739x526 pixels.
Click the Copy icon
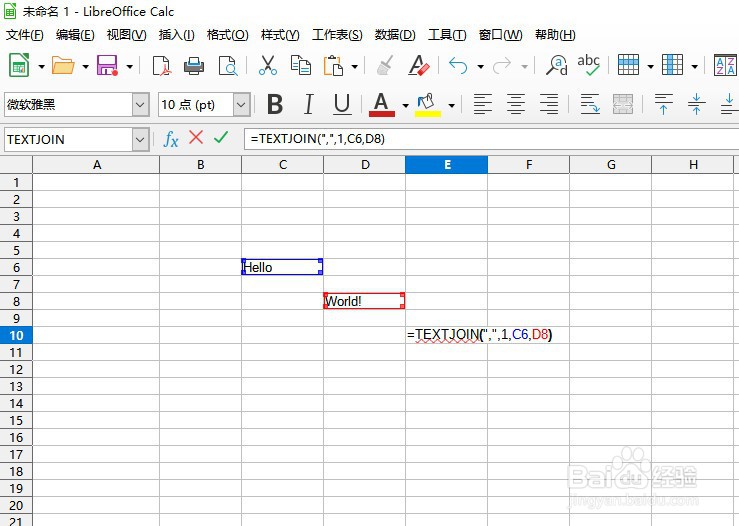(301, 66)
